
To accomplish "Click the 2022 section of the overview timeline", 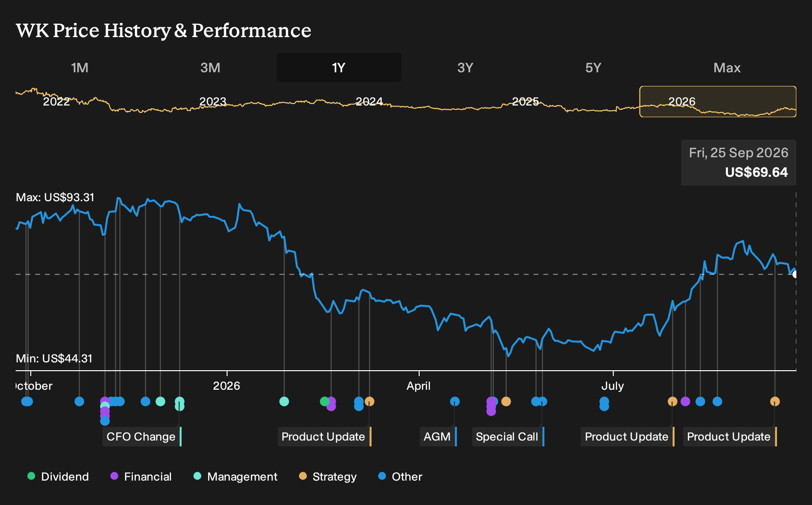I will [x=57, y=102].
